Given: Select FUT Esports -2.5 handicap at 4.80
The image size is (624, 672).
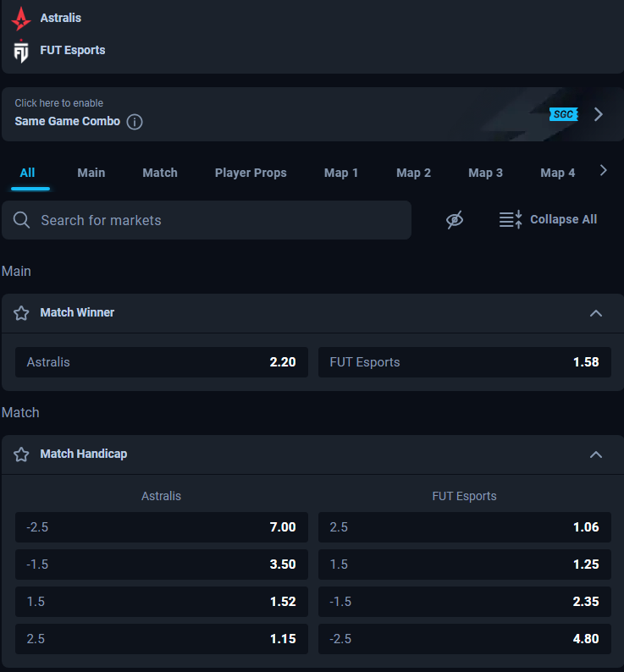Looking at the screenshot, I should point(465,639).
